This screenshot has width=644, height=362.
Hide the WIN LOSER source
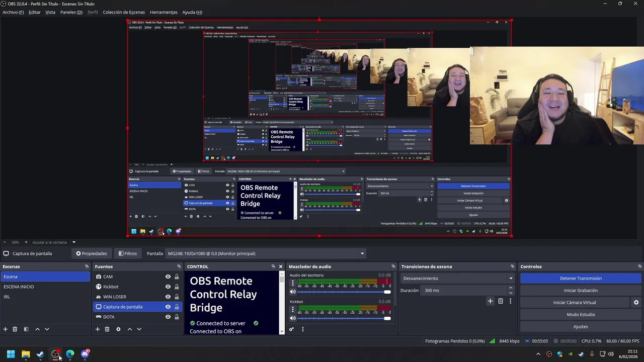tap(168, 297)
